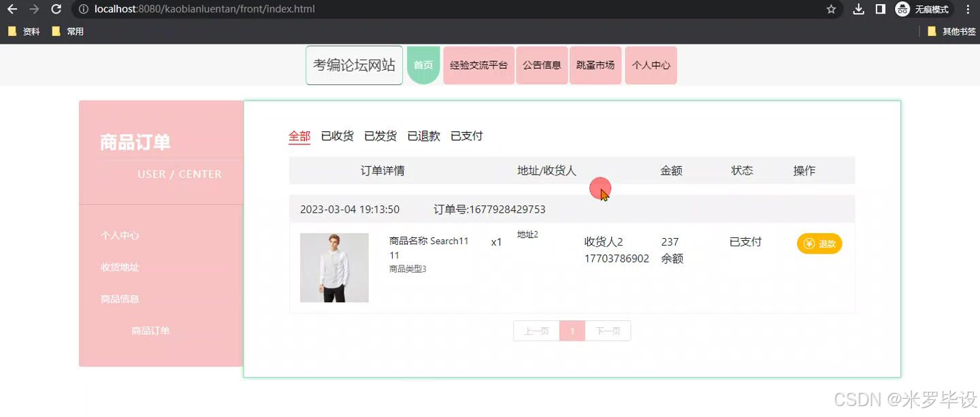Go to 首页 in navigation bar
Screen dimensions: 980x417
[x=423, y=65]
